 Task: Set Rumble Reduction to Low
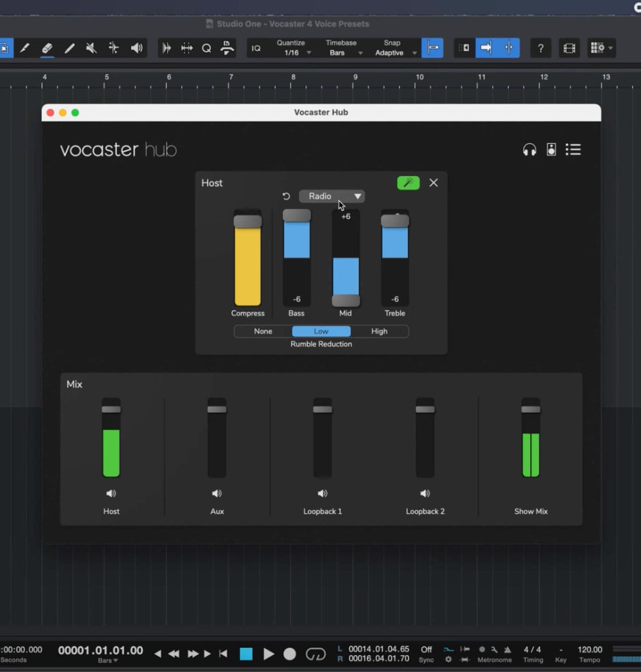point(321,331)
